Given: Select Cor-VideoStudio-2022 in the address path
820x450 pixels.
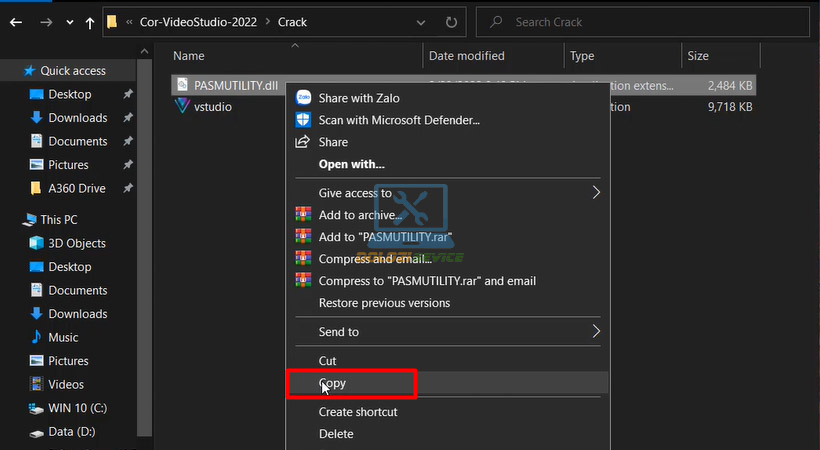Looking at the screenshot, I should point(198,22).
